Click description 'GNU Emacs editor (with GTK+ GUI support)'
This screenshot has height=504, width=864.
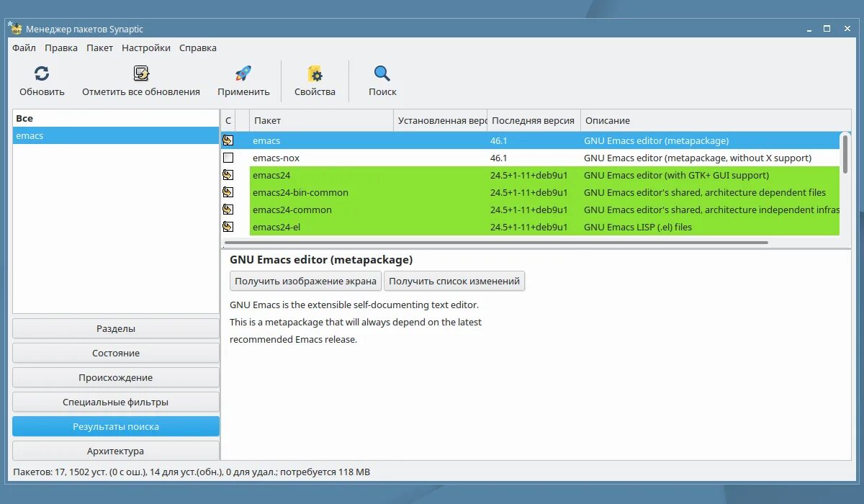(x=677, y=175)
